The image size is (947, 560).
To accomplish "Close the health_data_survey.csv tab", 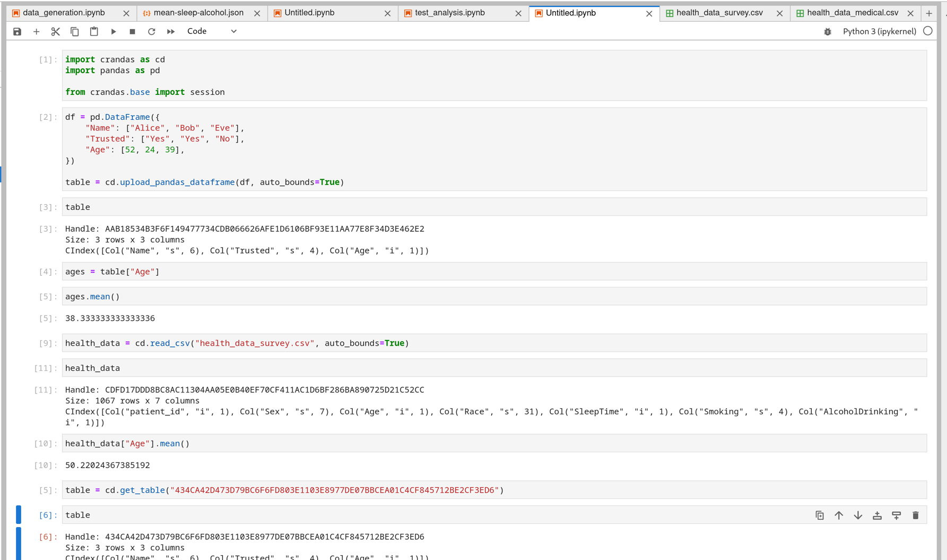I will coord(779,13).
